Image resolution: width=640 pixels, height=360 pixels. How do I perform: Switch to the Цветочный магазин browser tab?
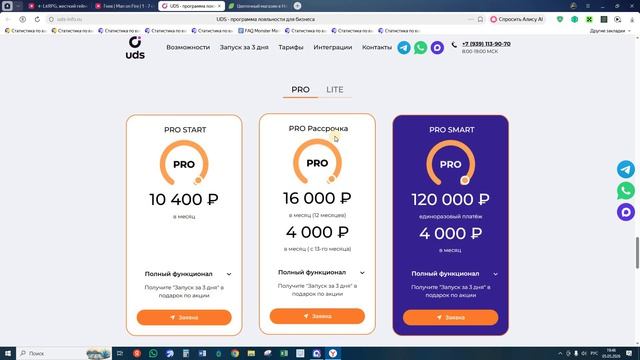pyautogui.click(x=258, y=6)
